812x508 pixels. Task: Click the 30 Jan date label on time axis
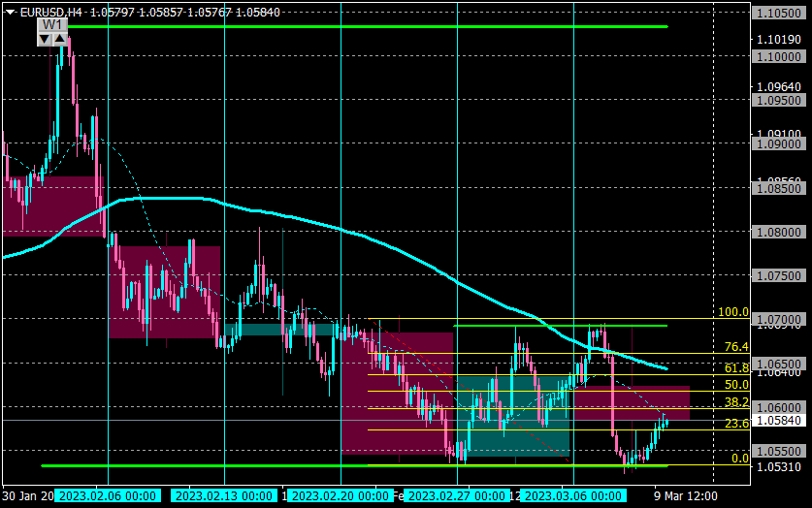pos(28,496)
